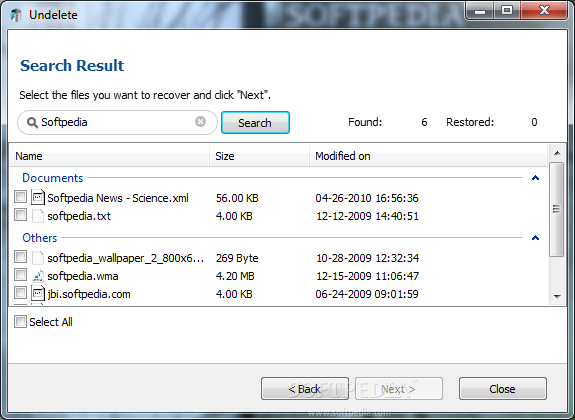Click the softpedia_wallpaper_2_800x6... file icon
Viewport: 575px width, 420px height.
pos(38,258)
